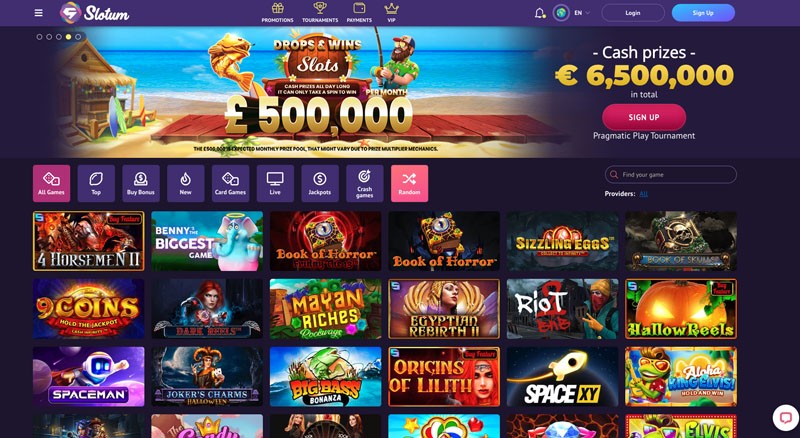Switch to Jackpots category
This screenshot has width=800, height=438.
pos(320,183)
